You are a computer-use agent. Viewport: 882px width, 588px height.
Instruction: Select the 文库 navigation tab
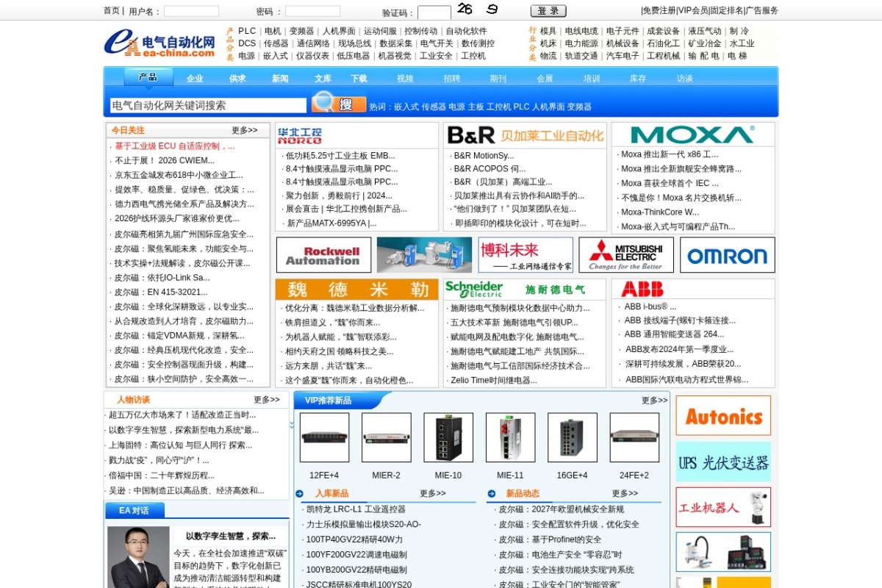[323, 79]
